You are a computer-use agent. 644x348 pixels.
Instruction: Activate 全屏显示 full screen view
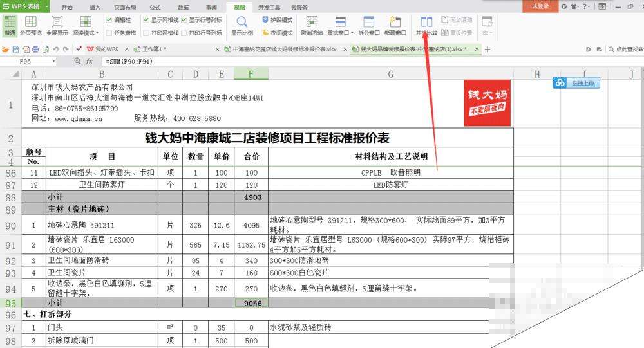tap(57, 26)
